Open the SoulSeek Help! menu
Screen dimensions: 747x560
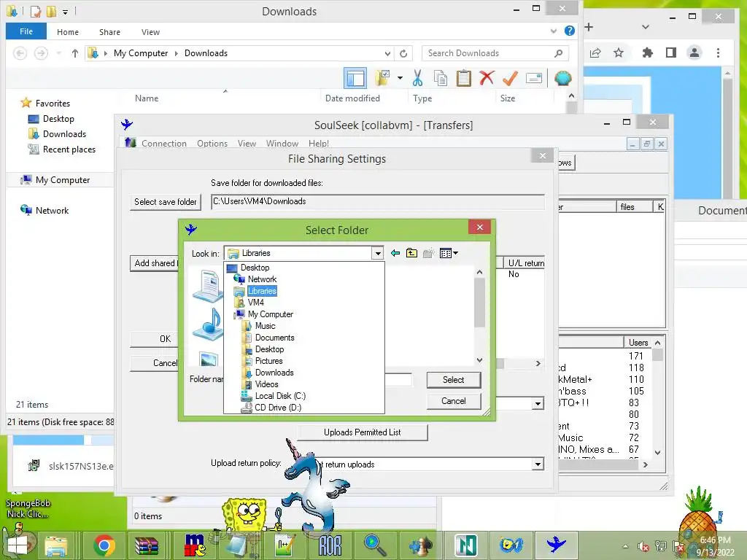(x=319, y=144)
